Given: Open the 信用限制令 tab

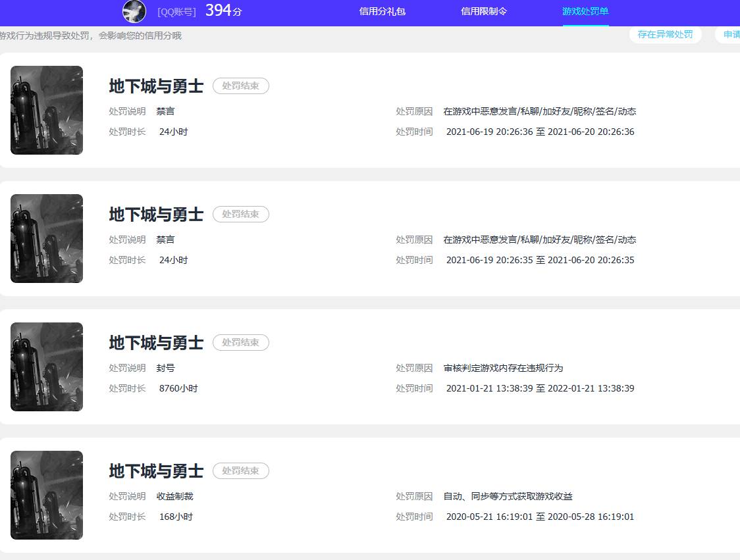Looking at the screenshot, I should pyautogui.click(x=485, y=11).
